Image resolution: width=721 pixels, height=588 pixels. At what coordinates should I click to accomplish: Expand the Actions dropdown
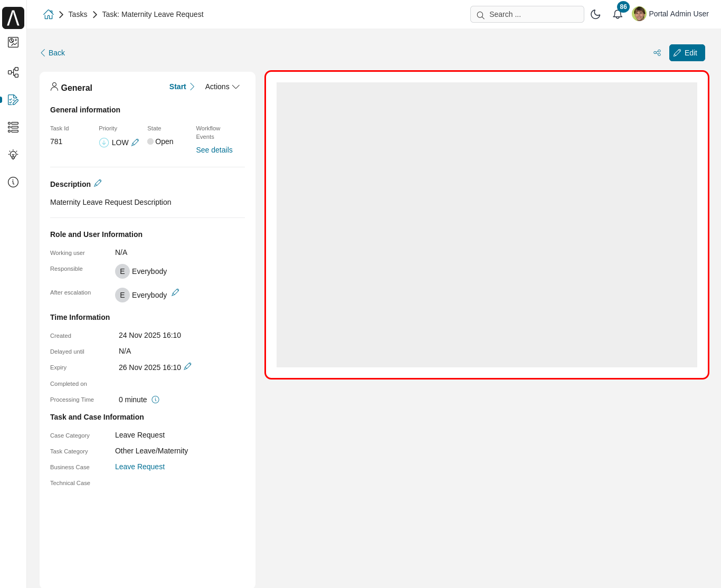(x=222, y=87)
